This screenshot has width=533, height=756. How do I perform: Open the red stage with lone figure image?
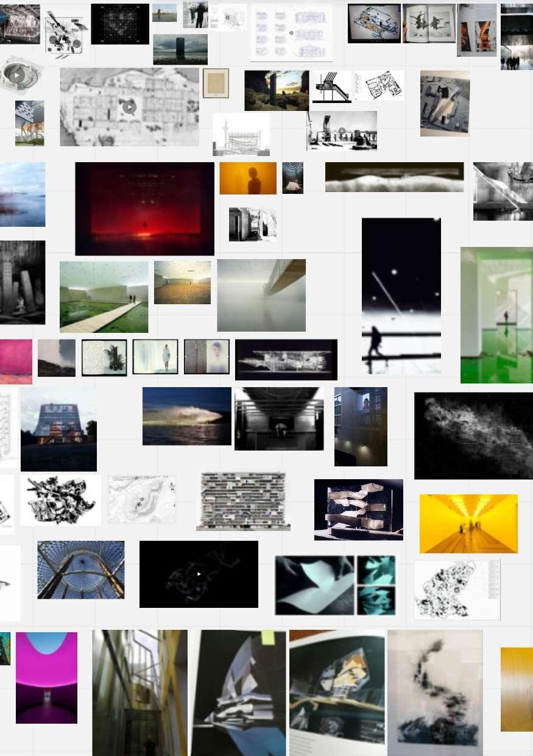coord(144,209)
